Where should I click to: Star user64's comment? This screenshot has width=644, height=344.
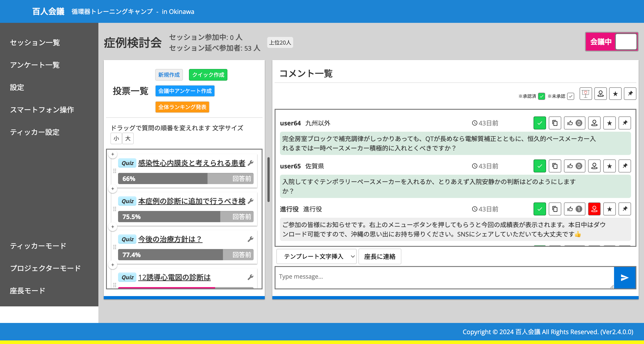tap(609, 123)
